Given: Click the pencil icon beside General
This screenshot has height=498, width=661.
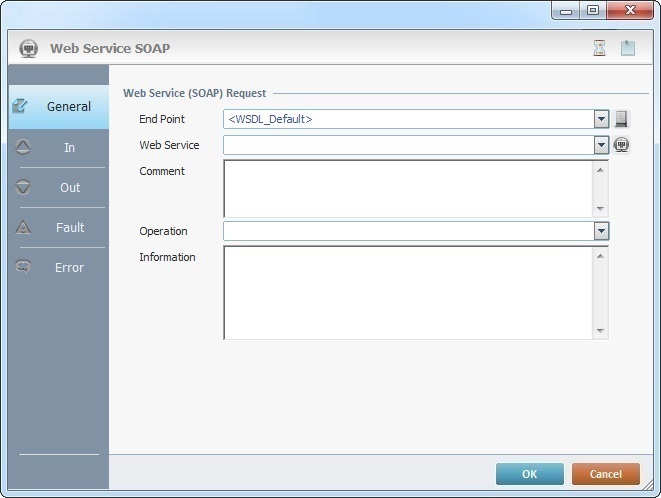Looking at the screenshot, I should (x=21, y=106).
